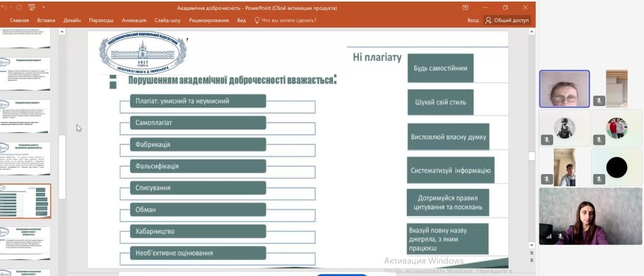Viewport: 644px width, 276px height.
Task: Click the Redo icon in title bar
Action: click(19, 8)
